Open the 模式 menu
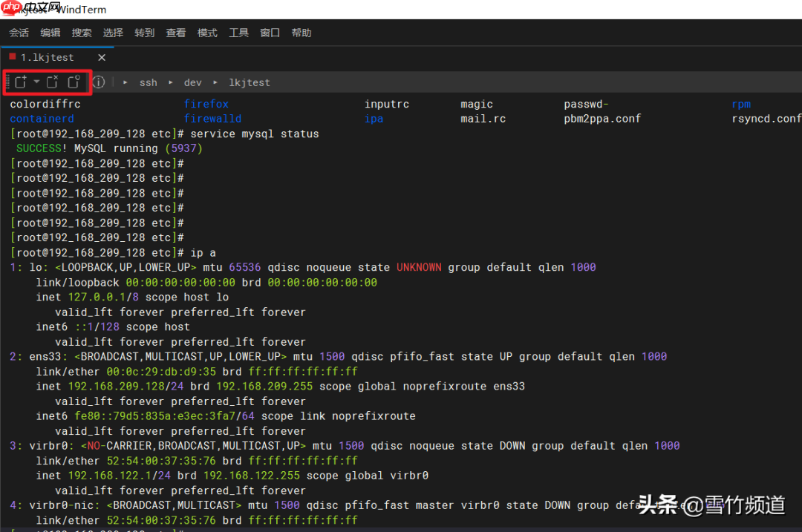This screenshot has height=532, width=802. pyautogui.click(x=207, y=33)
